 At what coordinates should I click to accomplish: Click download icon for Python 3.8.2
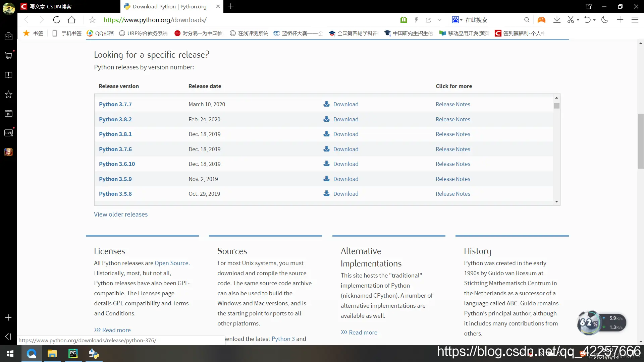point(326,119)
